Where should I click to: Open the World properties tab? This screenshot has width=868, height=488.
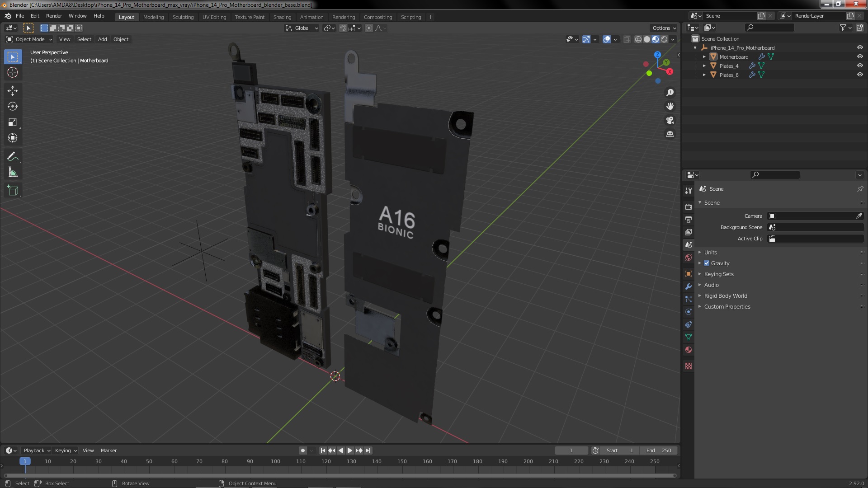[689, 258]
